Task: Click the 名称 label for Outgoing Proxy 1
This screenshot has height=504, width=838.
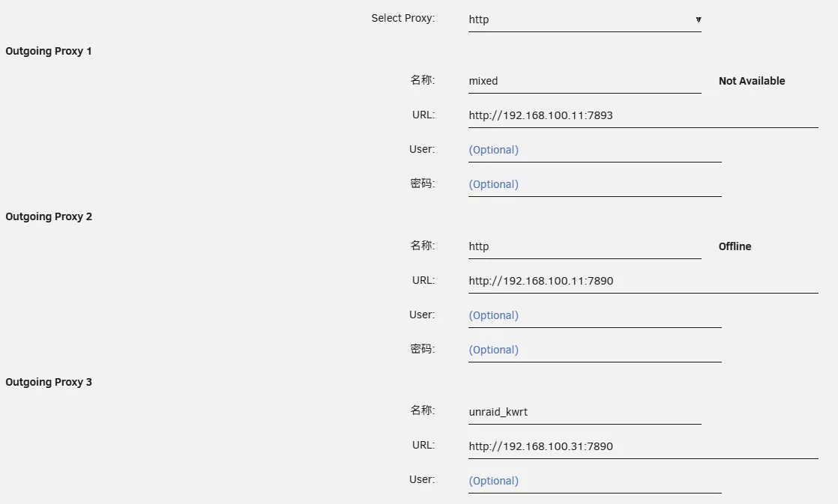Action: click(422, 80)
